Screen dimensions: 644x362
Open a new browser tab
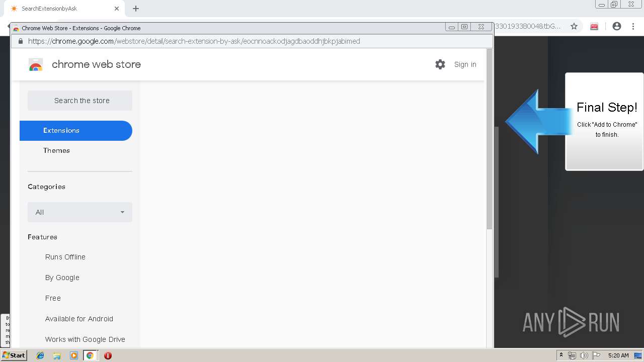click(x=136, y=9)
